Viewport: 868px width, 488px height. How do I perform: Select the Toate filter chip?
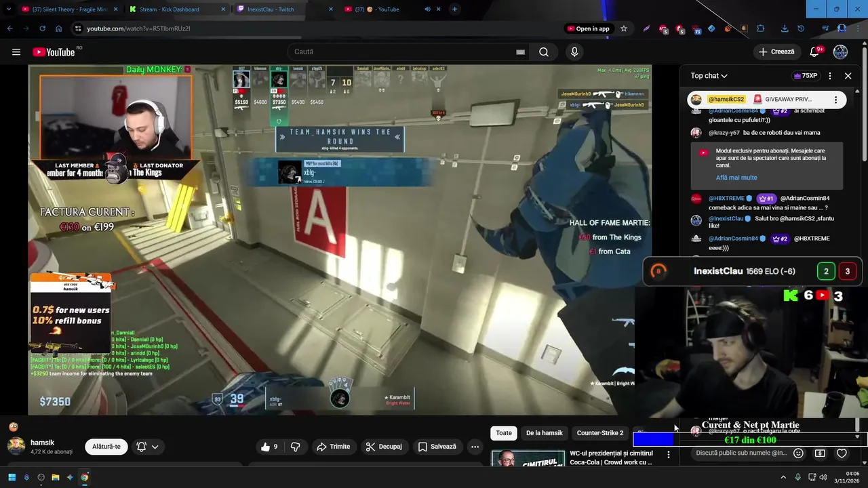click(504, 433)
